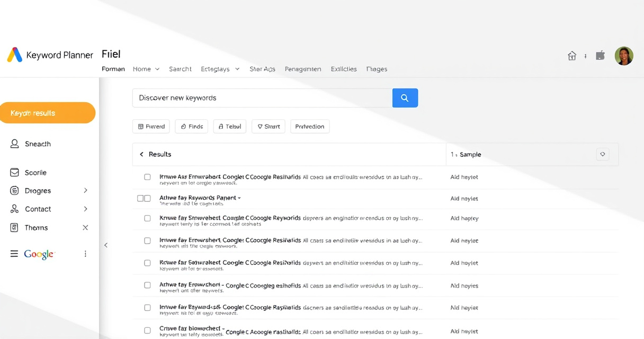644x339 pixels.
Task: Expand the Drogres sidebar chevron
Action: [x=85, y=191]
